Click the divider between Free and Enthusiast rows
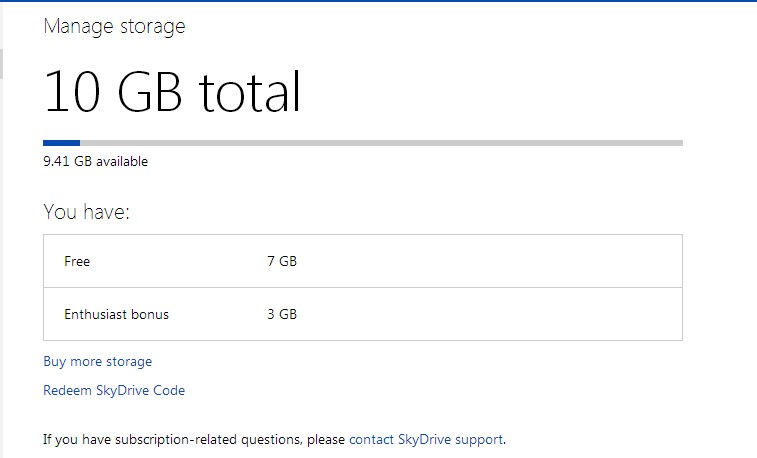 coord(362,288)
